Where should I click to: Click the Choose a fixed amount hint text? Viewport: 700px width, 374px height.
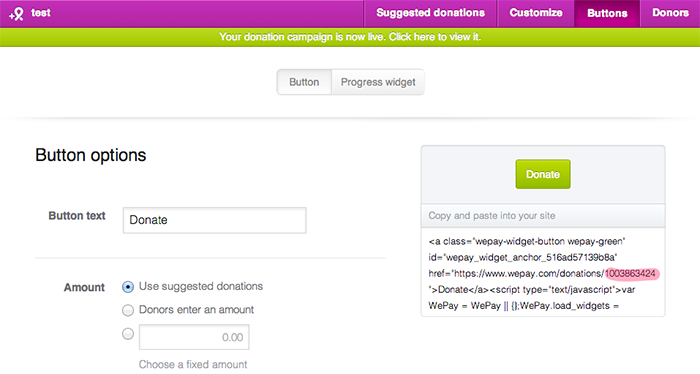tap(193, 364)
